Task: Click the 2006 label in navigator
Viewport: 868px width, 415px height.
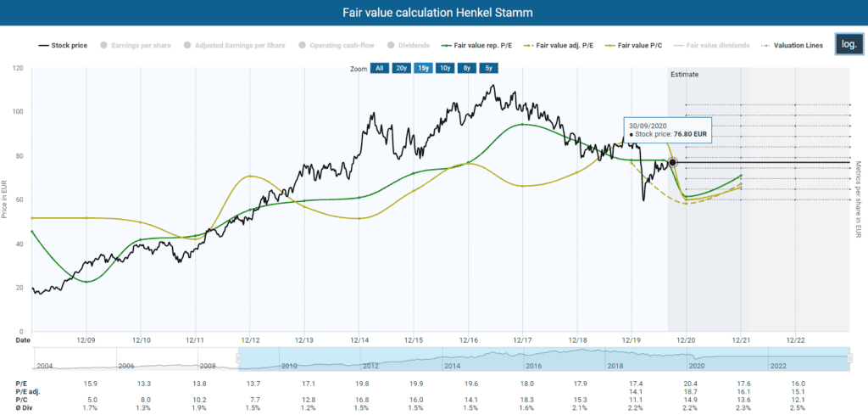Action: pyautogui.click(x=126, y=367)
